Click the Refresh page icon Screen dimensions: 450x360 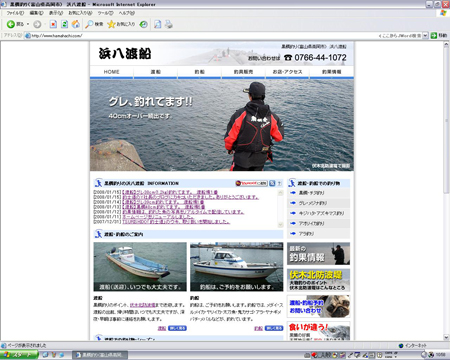click(65, 24)
